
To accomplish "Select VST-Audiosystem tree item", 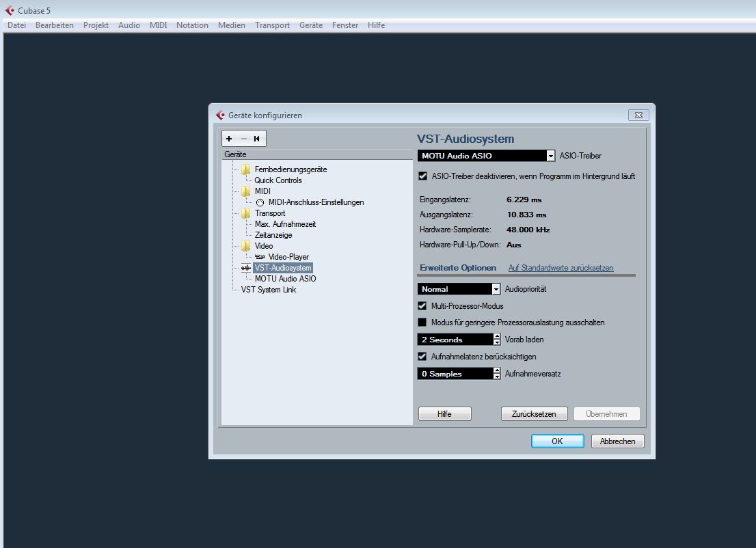I will (283, 268).
